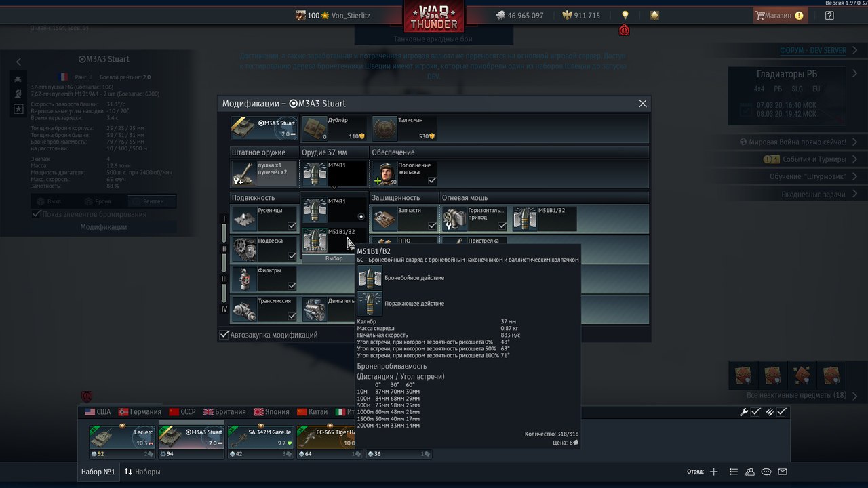Click the Дублёр backup vehicle item
The image size is (868, 488).
click(334, 128)
